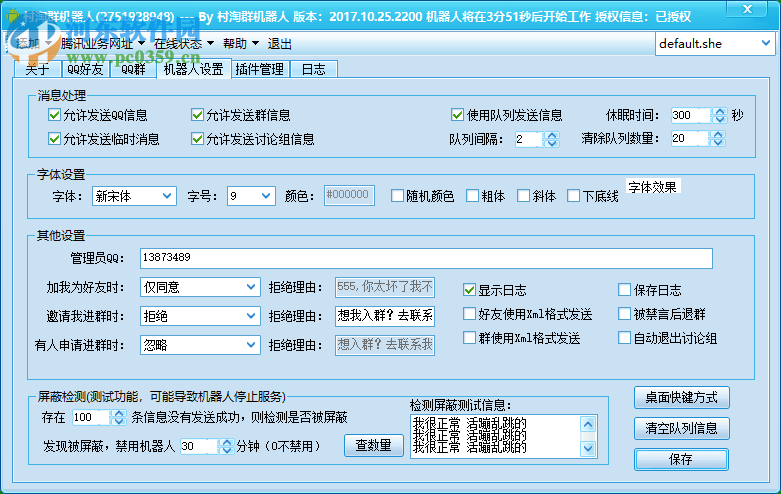Switch to the 日志 tab
The image size is (781, 494).
[x=313, y=69]
